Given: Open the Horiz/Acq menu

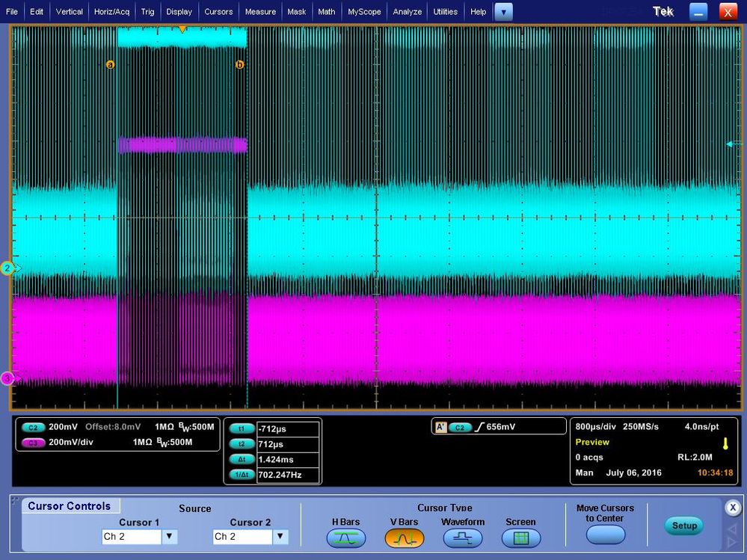Looking at the screenshot, I should click(110, 11).
